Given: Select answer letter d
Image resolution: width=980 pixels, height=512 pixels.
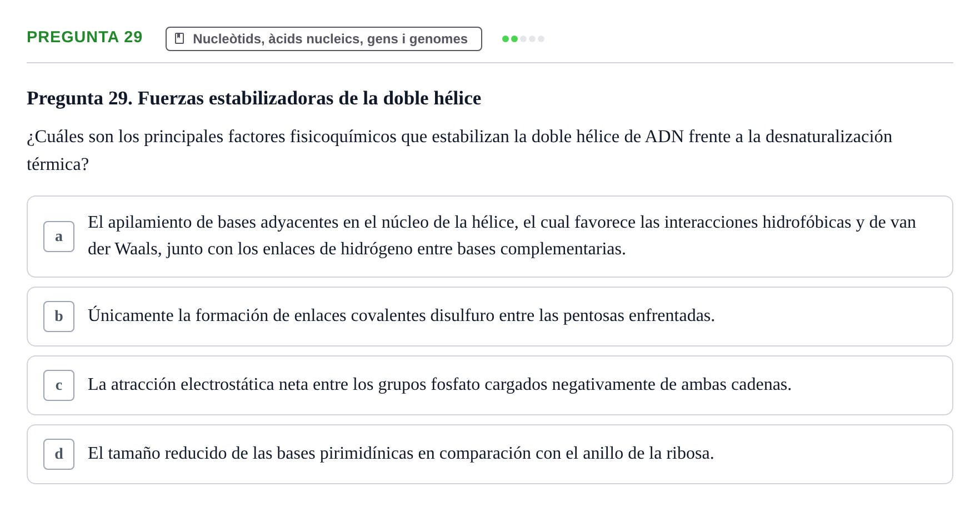Looking at the screenshot, I should pyautogui.click(x=59, y=454).
